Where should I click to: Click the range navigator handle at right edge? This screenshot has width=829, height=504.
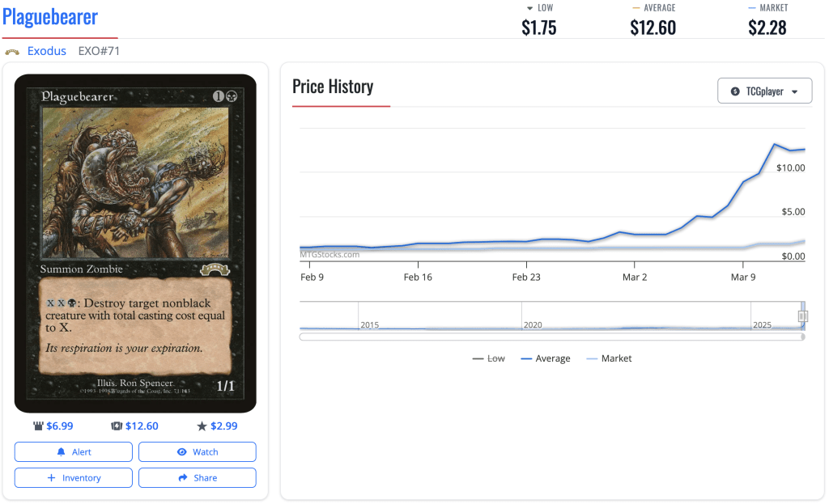click(802, 316)
